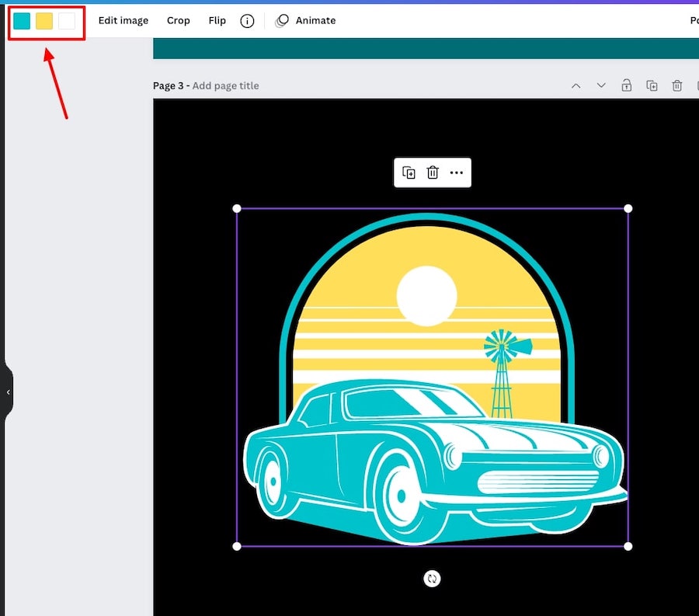Click the Crop button
This screenshot has height=616, width=699.
(x=178, y=21)
